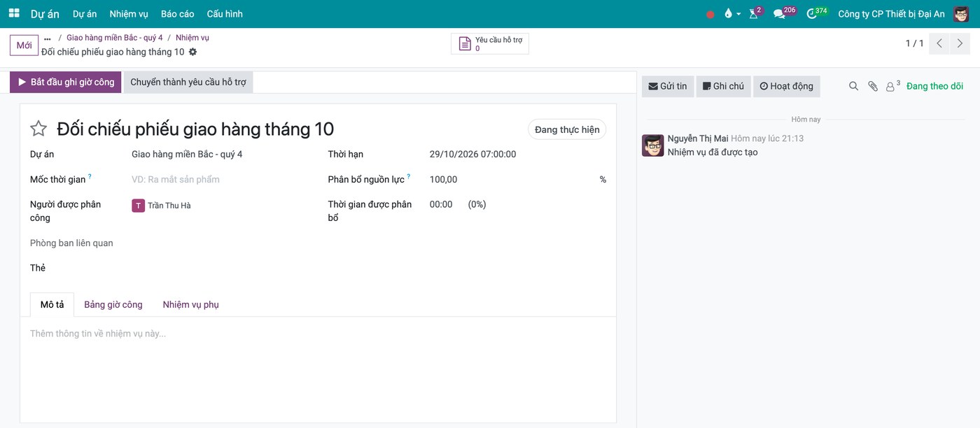Open Giao hàng miền Bắc - quý 4 breadcrumb
The image size is (980, 428).
point(115,38)
